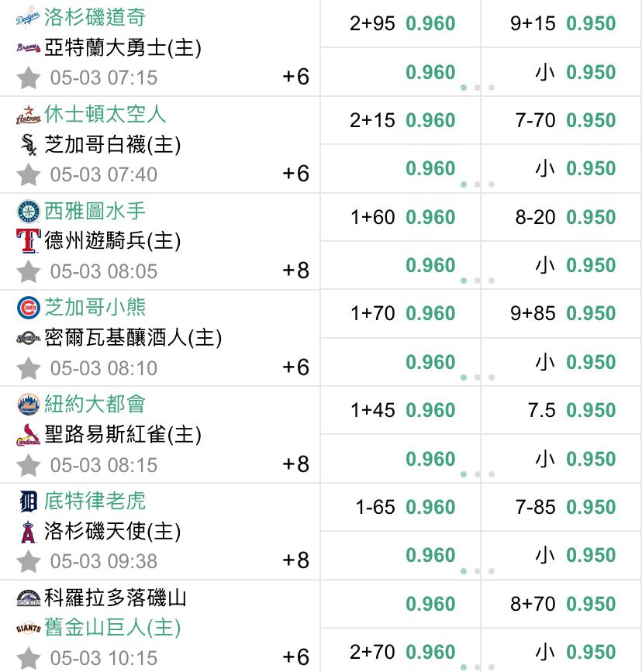Screen dimensions: 642x672
Task: Click the New York Mets logo
Action: tap(29, 404)
